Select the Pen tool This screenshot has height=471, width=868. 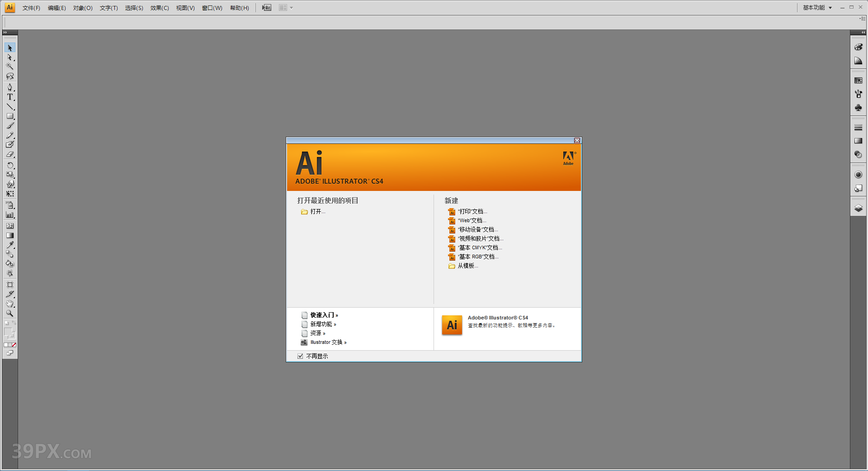pos(10,87)
